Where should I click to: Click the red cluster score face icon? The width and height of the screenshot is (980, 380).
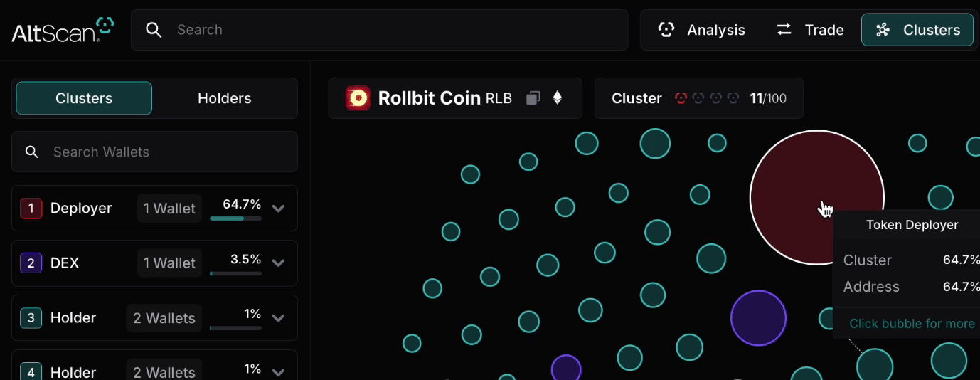pyautogui.click(x=681, y=98)
